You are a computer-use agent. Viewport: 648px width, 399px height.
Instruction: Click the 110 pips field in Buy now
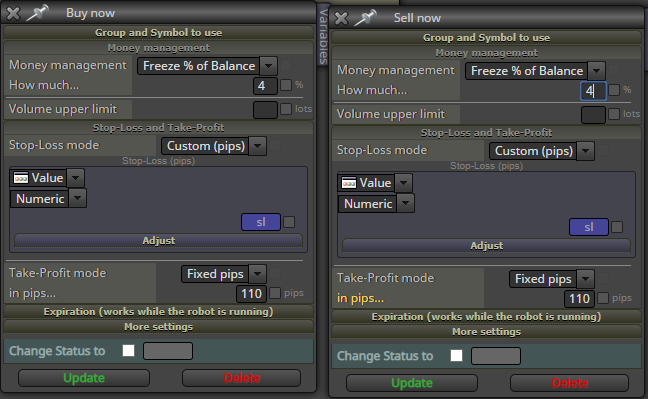[251, 294]
